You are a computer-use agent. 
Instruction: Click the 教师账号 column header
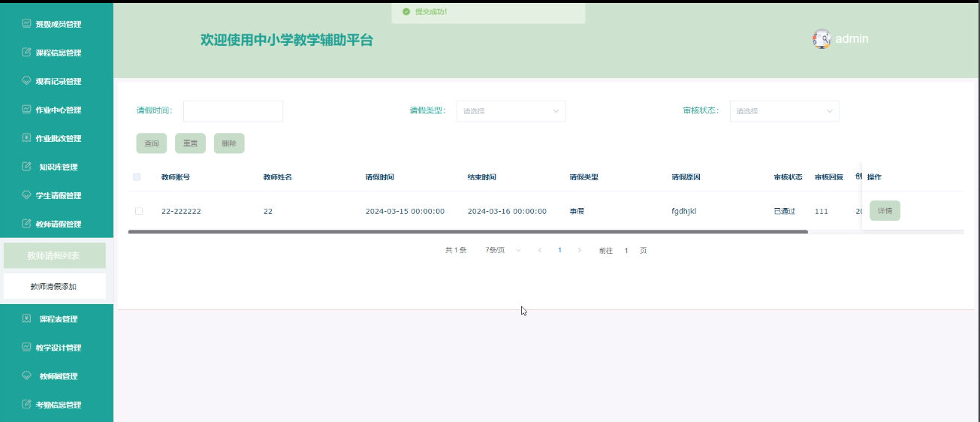coord(176,177)
